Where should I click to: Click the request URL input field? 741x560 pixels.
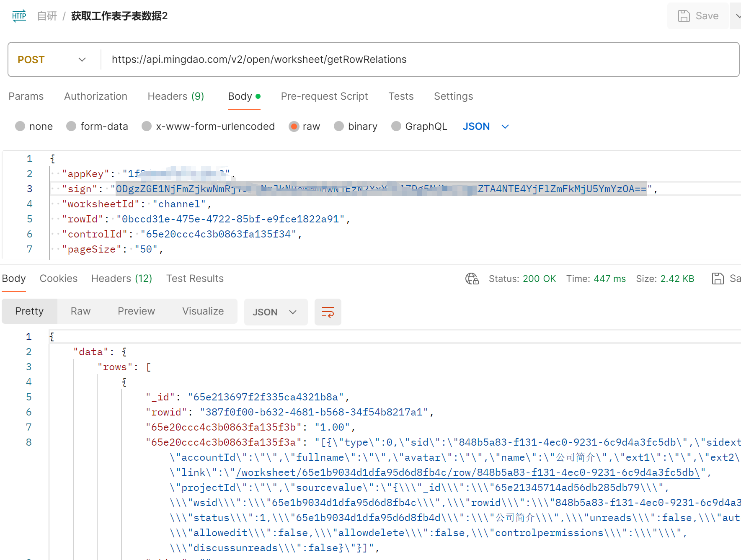pyautogui.click(x=419, y=59)
